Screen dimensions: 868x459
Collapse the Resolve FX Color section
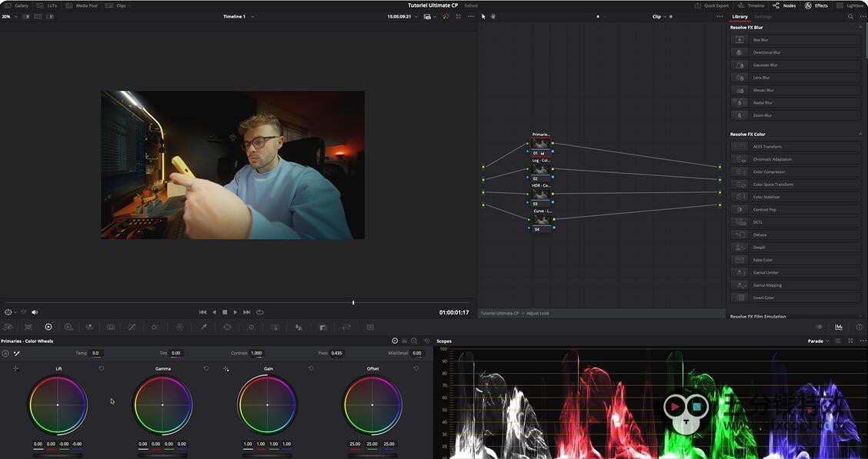point(860,135)
